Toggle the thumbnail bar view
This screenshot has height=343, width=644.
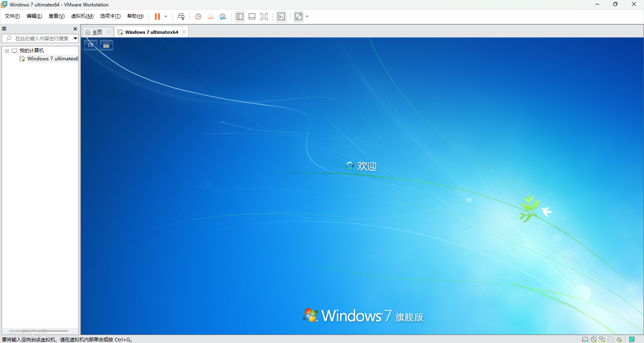252,17
